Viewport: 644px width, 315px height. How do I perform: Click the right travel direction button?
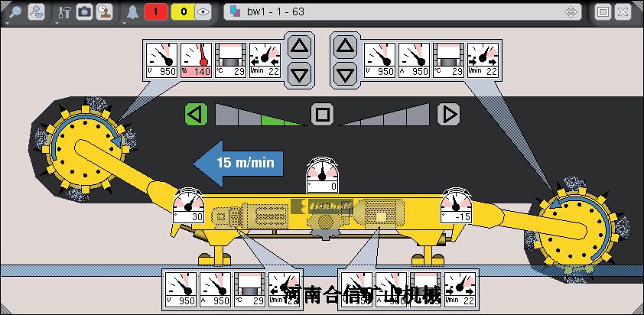[x=448, y=114]
